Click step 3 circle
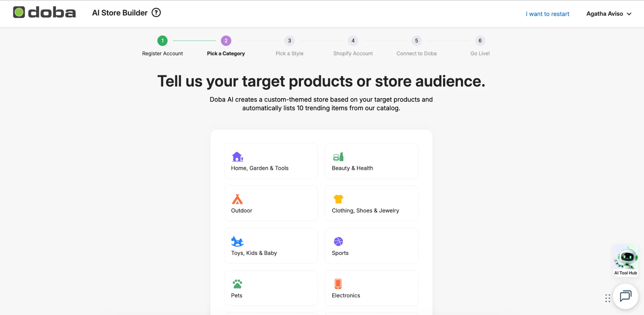The width and height of the screenshot is (644, 315). [x=290, y=41]
